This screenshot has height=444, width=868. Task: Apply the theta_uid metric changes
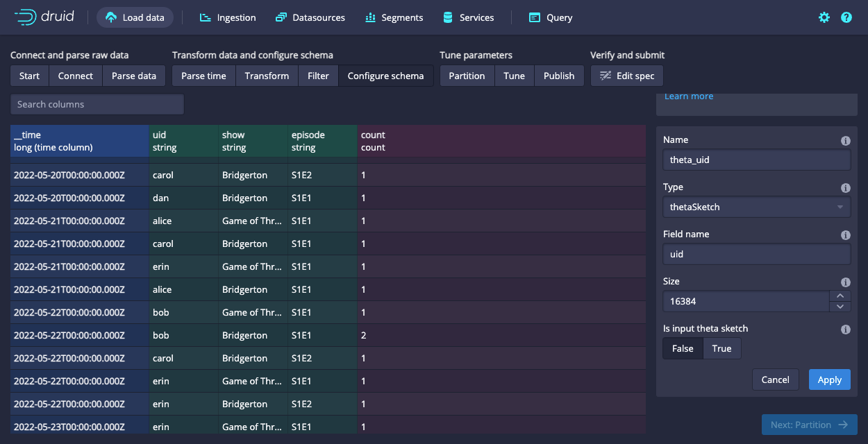(829, 379)
